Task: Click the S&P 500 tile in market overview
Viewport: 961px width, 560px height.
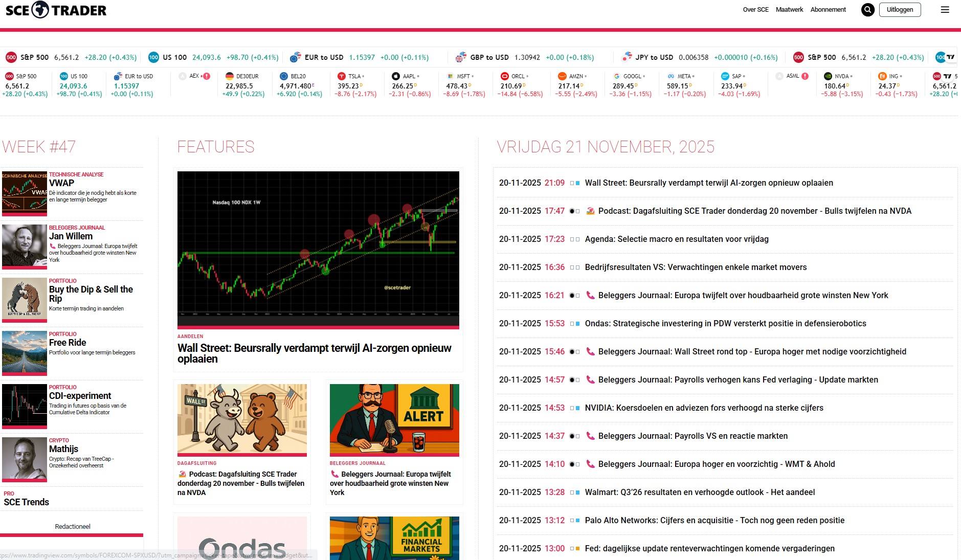Action: [x=26, y=84]
